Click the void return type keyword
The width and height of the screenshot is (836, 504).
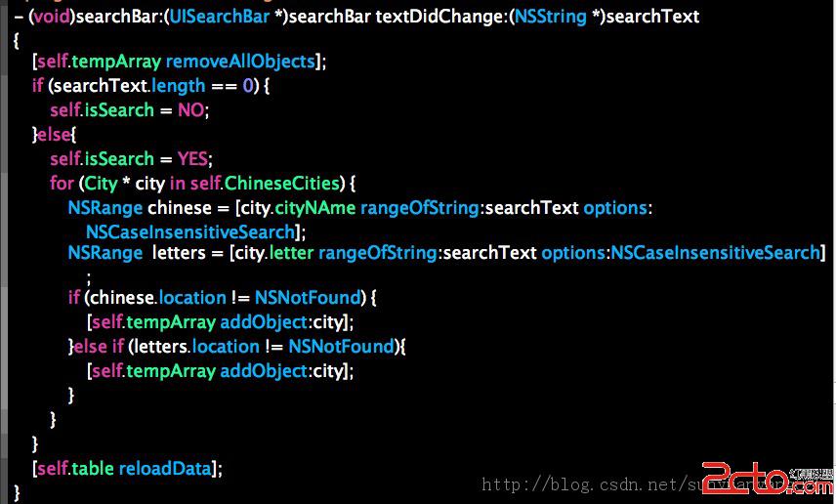(51, 17)
